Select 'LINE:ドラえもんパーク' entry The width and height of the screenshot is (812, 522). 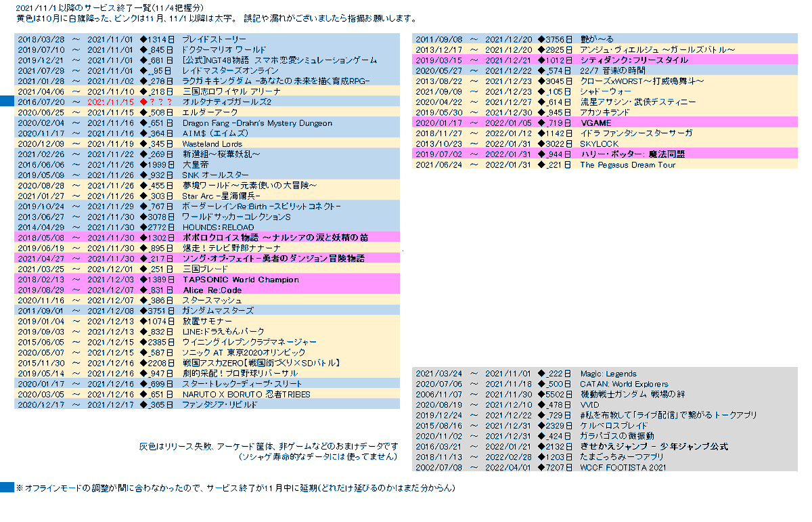(x=225, y=332)
